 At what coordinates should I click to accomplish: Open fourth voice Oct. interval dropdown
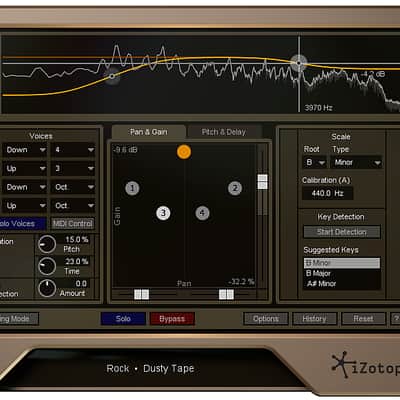coord(73,206)
